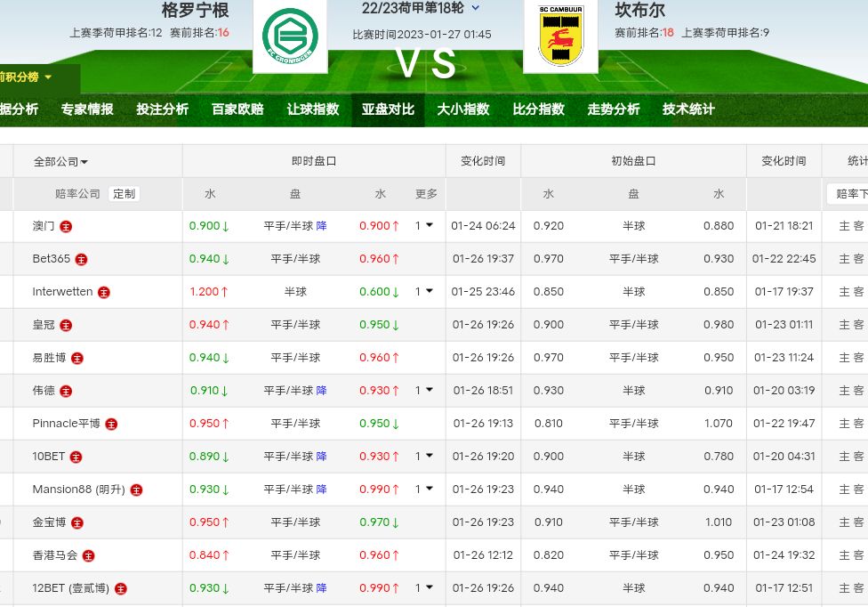The height and width of the screenshot is (607, 868).
Task: Expand more odds for the 10BET row
Action: pyautogui.click(x=424, y=457)
